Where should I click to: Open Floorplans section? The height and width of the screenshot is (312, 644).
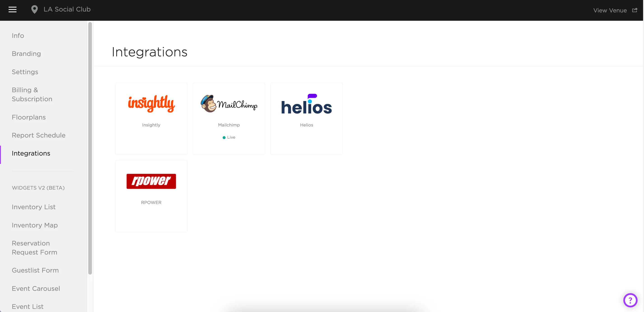point(29,117)
